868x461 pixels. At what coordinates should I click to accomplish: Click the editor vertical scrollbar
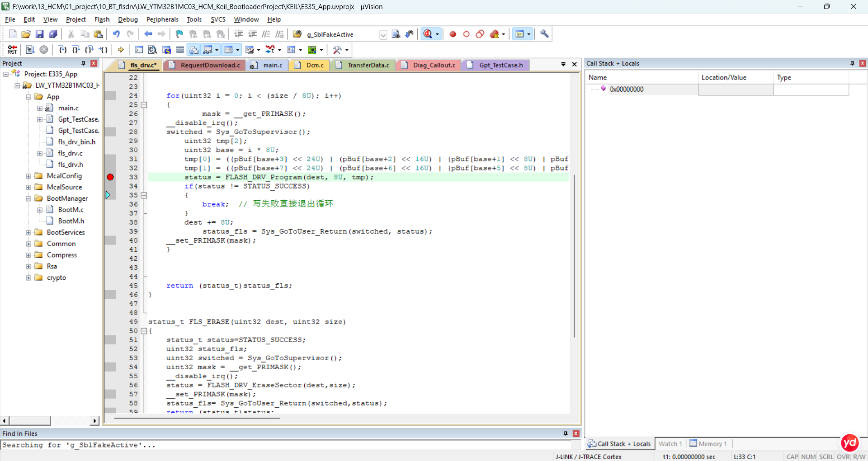(575, 255)
